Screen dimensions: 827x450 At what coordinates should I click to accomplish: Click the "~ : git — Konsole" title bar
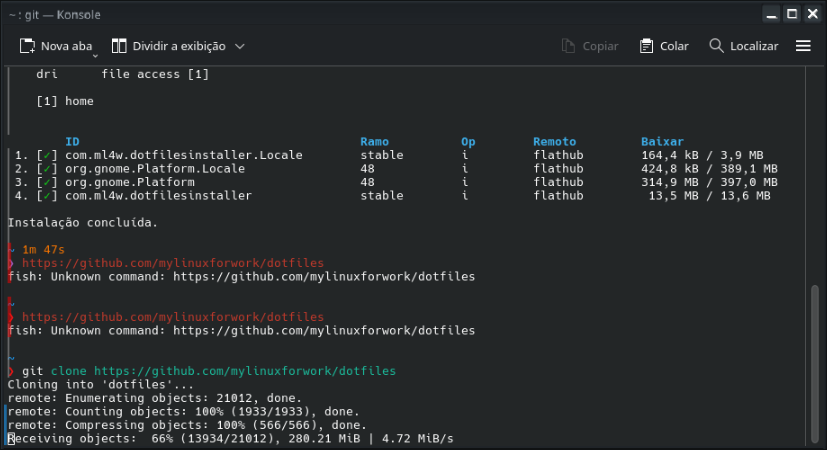click(400, 15)
